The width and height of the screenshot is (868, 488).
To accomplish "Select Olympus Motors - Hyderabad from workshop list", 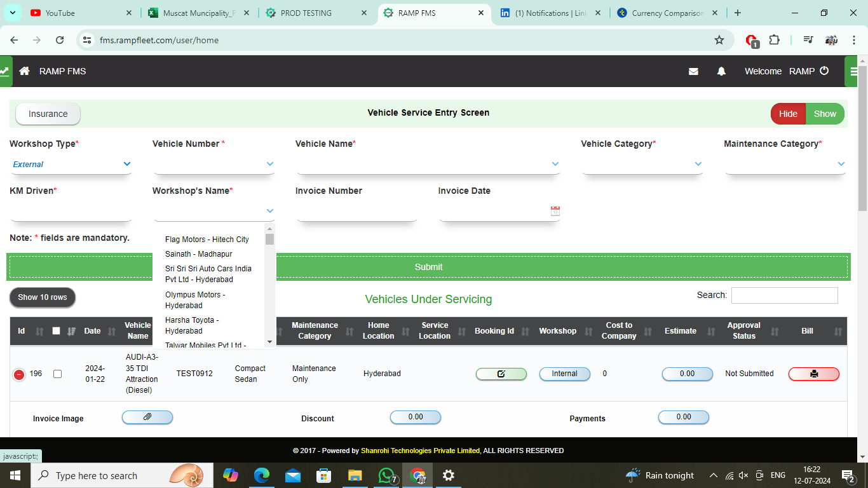I will click(194, 300).
